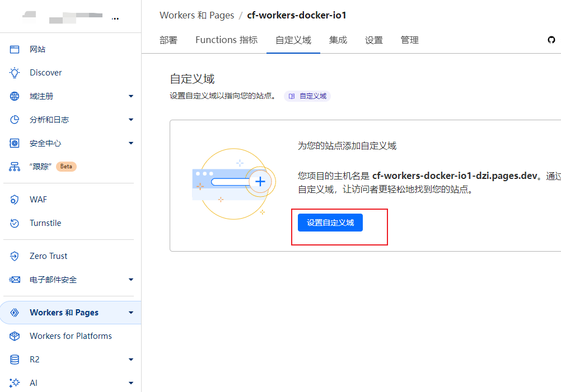Open the GitHub icon at the top right
Viewport: 561px width, 392px height.
point(551,40)
